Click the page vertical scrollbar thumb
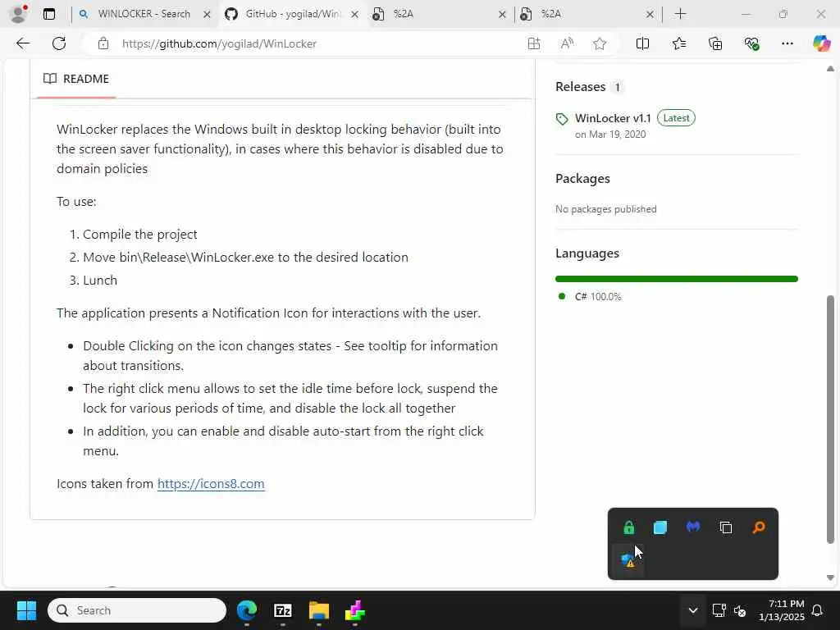The image size is (840, 630). 830,419
